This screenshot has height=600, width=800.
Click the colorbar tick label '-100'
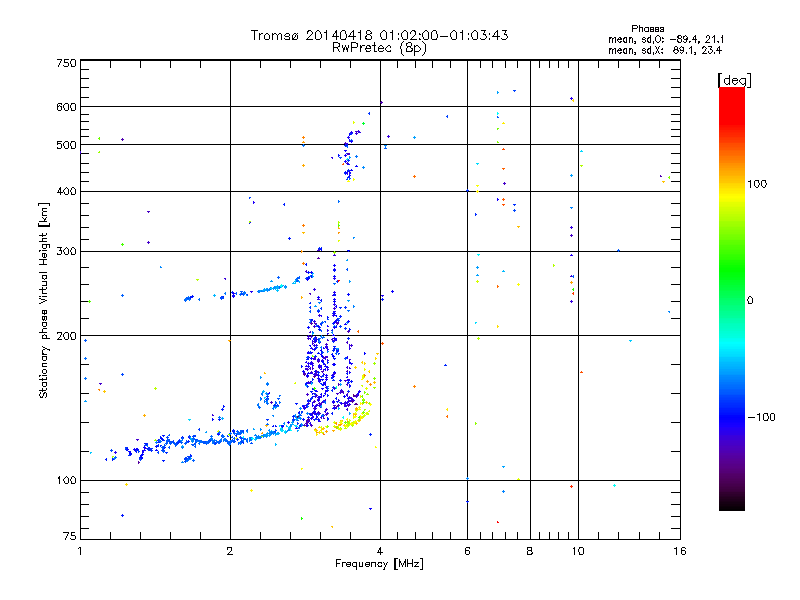point(761,417)
